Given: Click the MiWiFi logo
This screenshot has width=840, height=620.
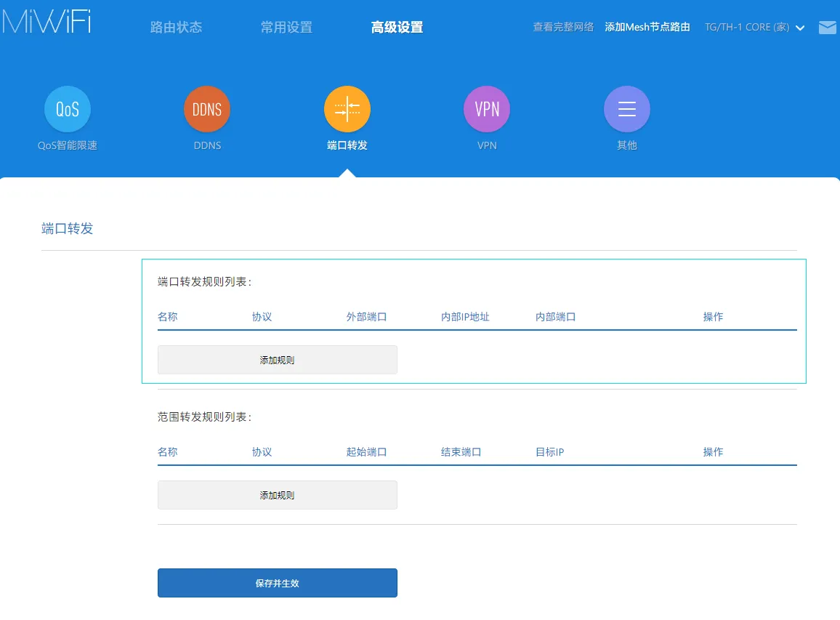Looking at the screenshot, I should click(x=46, y=22).
